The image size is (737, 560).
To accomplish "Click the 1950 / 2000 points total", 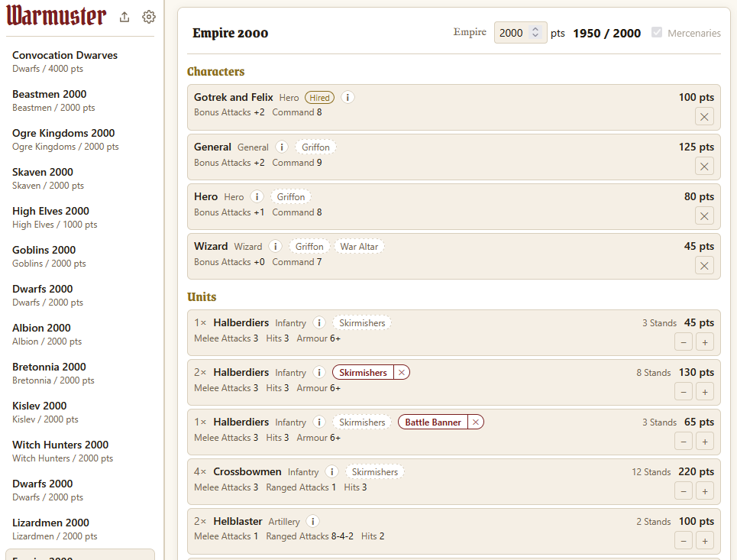I will [x=607, y=33].
